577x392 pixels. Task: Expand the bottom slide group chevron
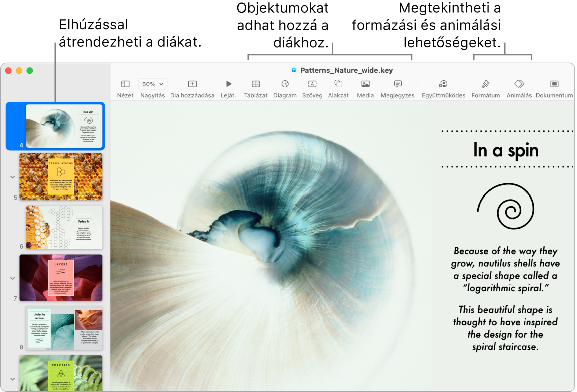pos(11,379)
